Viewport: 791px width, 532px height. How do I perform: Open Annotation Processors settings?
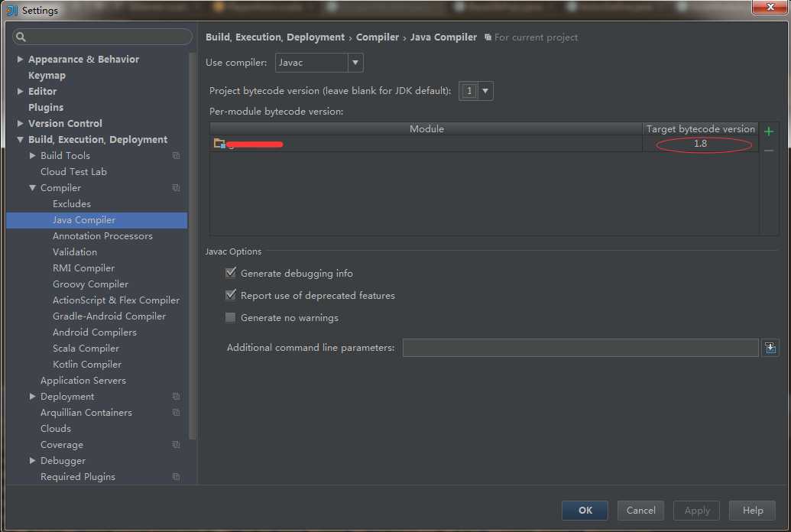point(102,235)
